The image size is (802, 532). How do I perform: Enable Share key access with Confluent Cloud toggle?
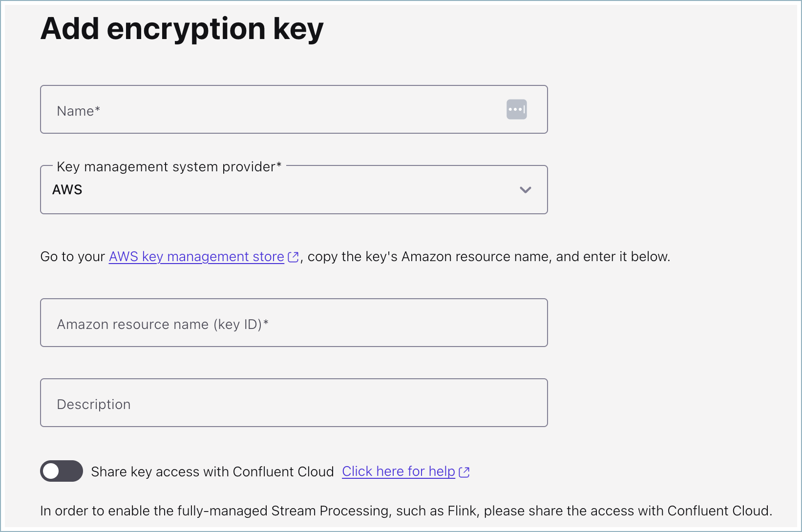62,471
